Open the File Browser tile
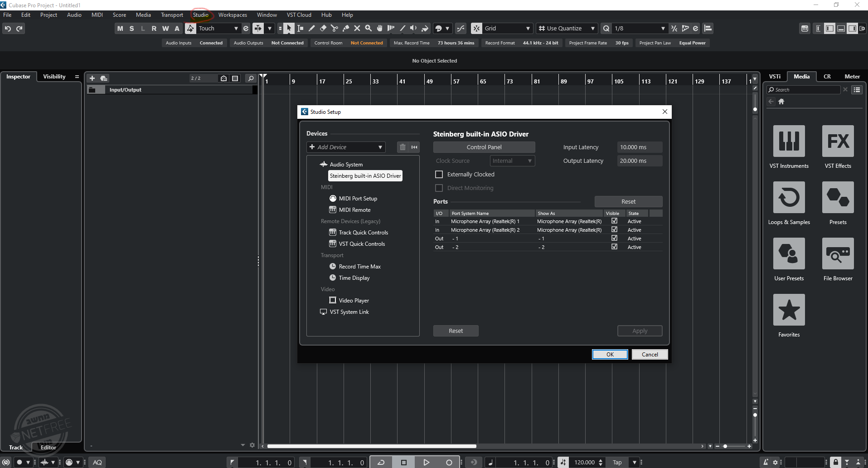 (x=838, y=253)
